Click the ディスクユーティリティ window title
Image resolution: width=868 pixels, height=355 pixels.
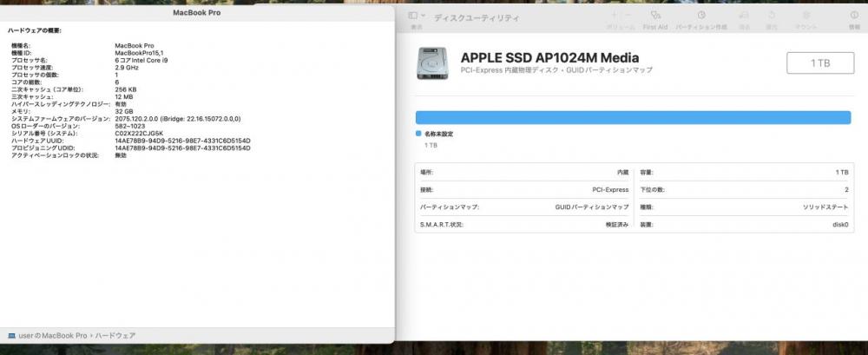pos(477,18)
